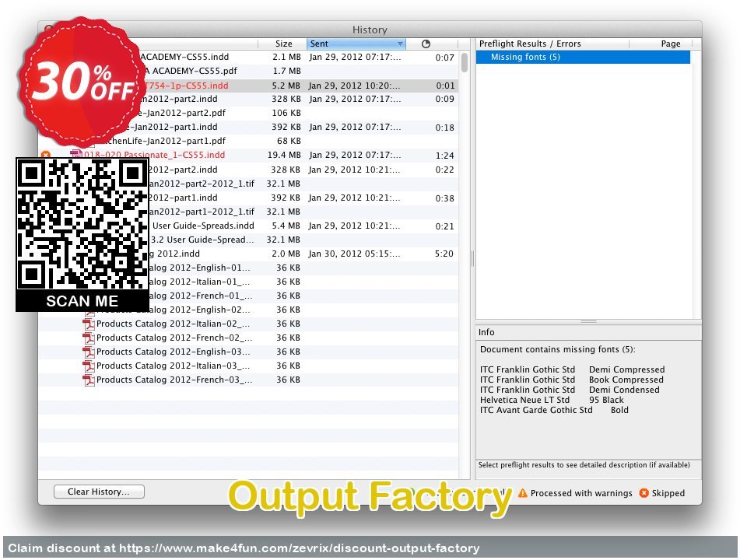Click the Info section header

588,332
